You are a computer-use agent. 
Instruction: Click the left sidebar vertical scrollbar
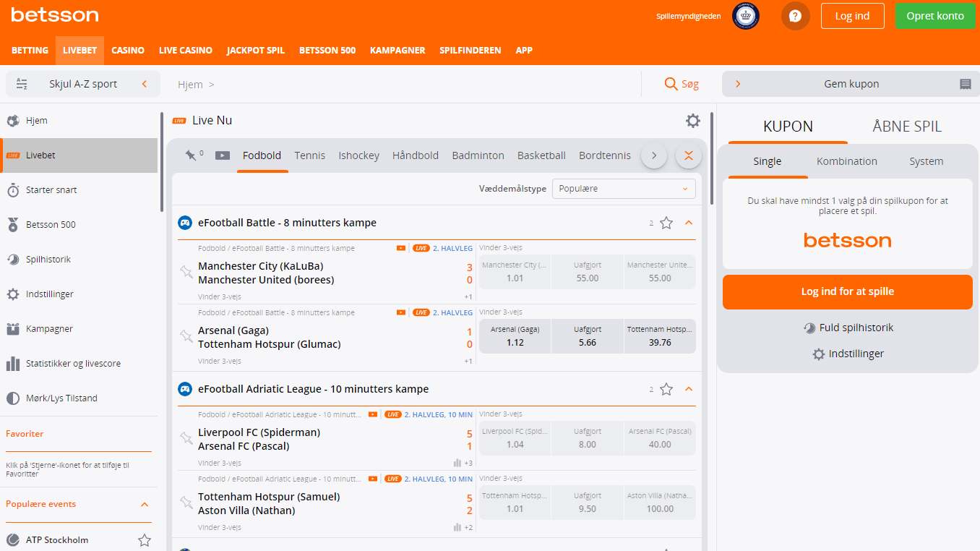(162, 162)
